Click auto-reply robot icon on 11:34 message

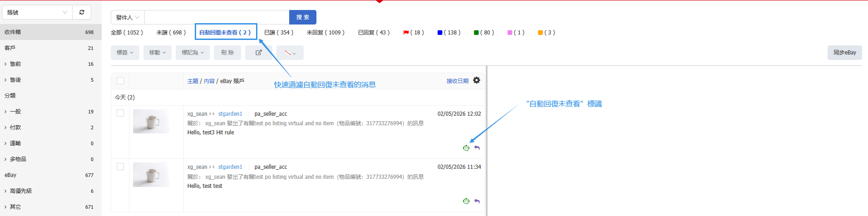[466, 201]
